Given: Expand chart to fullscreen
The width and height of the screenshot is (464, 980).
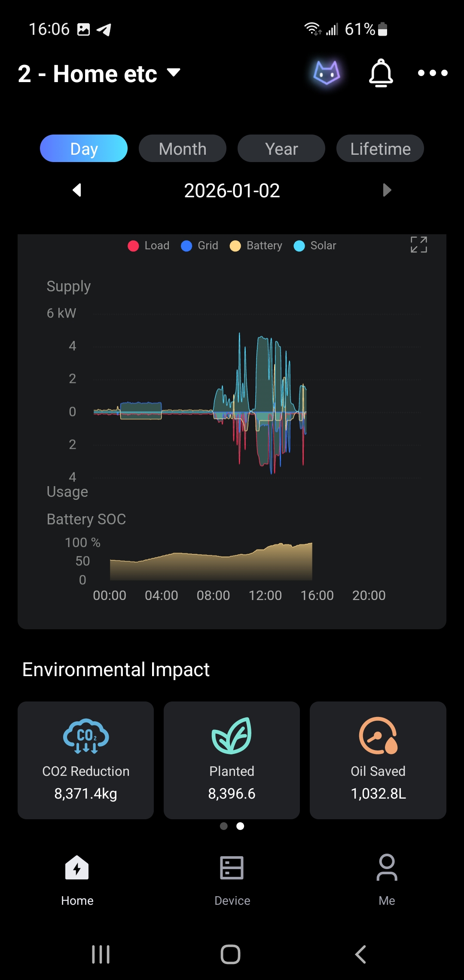Looking at the screenshot, I should coord(418,245).
